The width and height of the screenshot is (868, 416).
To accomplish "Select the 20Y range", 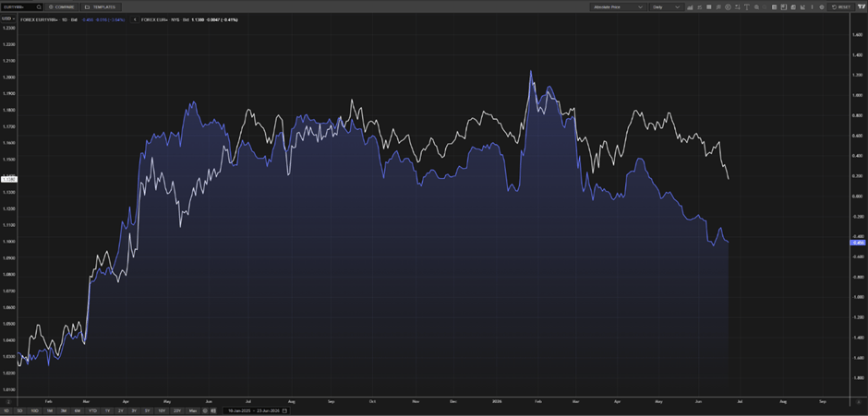I will [177, 411].
